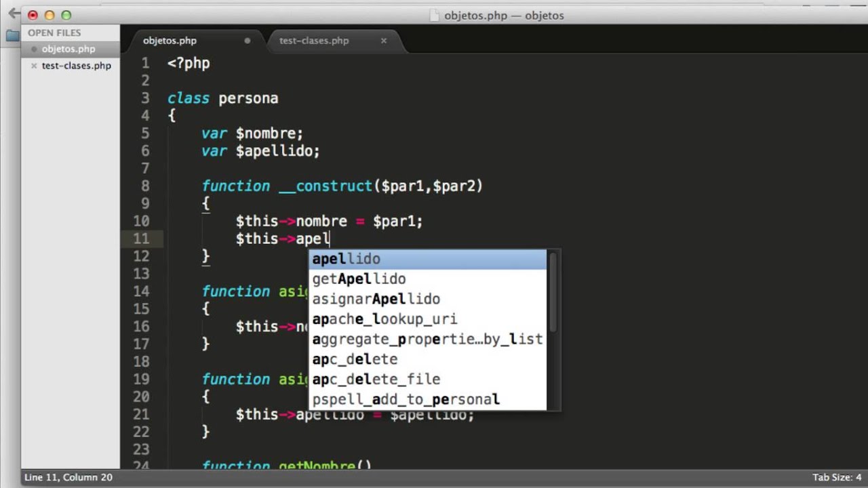868x488 pixels.
Task: Click the objetos.php tab
Action: coord(169,41)
